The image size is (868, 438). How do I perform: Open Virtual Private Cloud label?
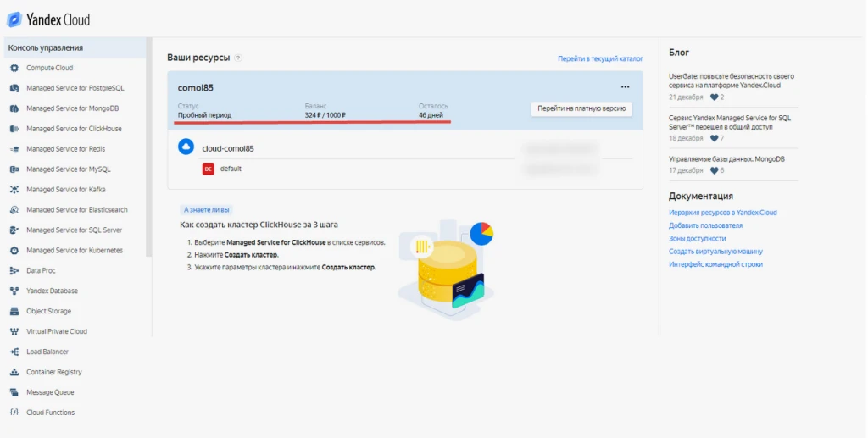(57, 332)
